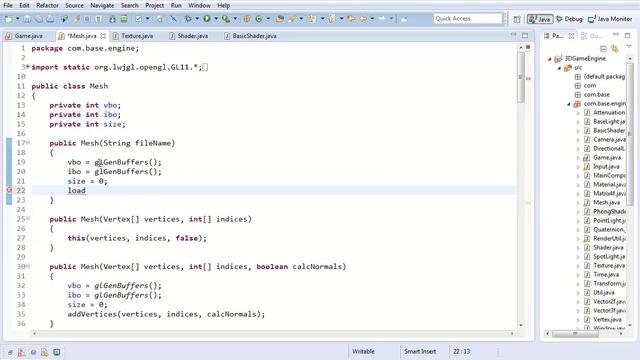Click the Debug bug toolbar icon
The width and height of the screenshot is (640, 360).
(x=188, y=19)
